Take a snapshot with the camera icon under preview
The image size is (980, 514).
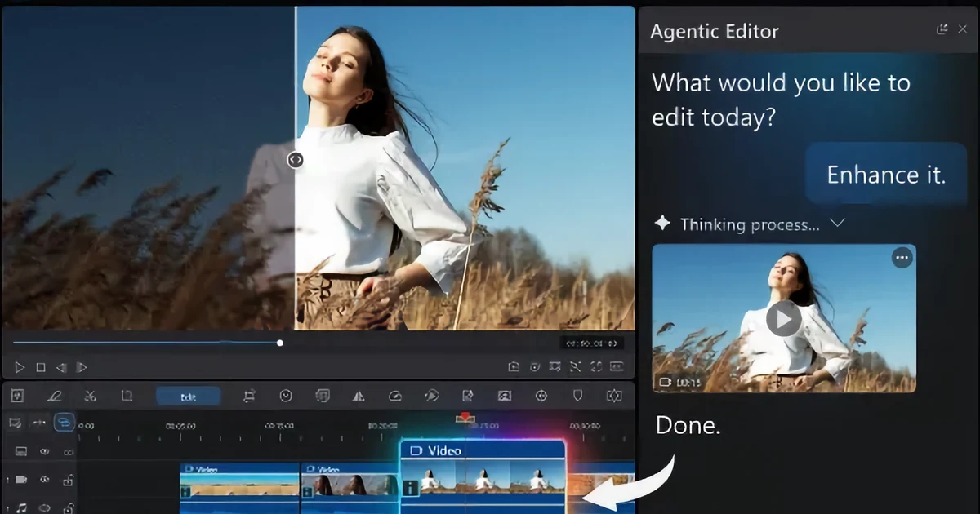tap(514, 367)
